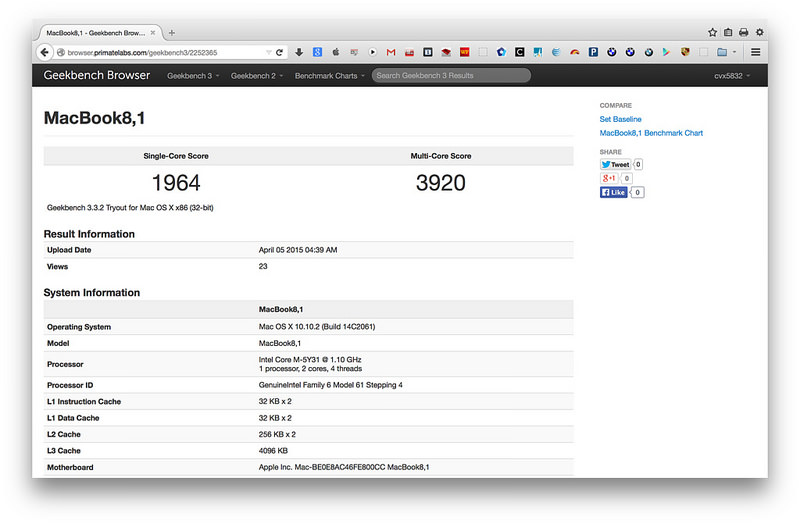Click the L2 Cache 256 KB x 2 value

tap(277, 434)
